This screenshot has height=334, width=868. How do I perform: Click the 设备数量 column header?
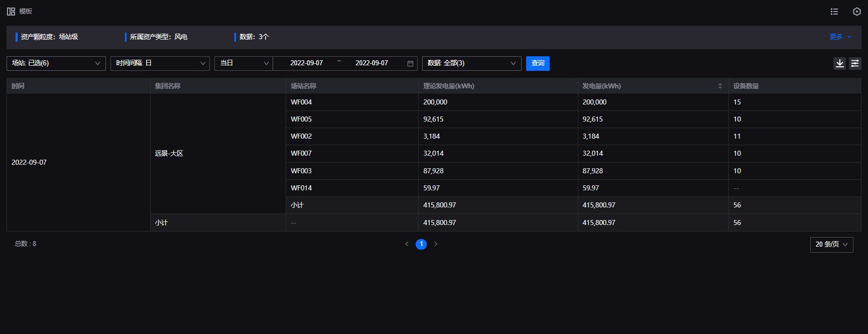click(795, 86)
